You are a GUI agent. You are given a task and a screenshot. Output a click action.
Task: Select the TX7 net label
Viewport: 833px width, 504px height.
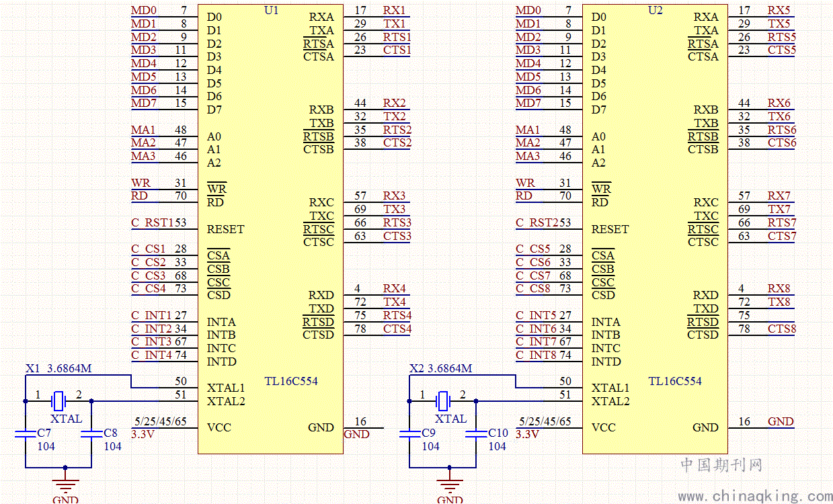tap(779, 209)
